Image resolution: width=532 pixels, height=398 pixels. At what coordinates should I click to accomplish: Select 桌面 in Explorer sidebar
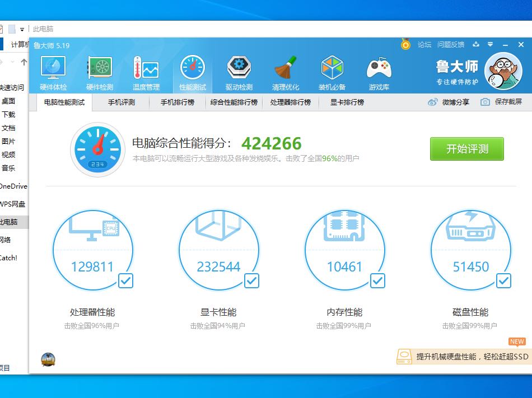8,101
